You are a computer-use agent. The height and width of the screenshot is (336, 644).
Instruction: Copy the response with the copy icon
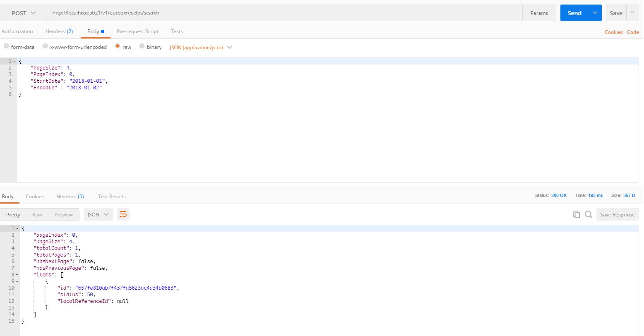pyautogui.click(x=576, y=214)
